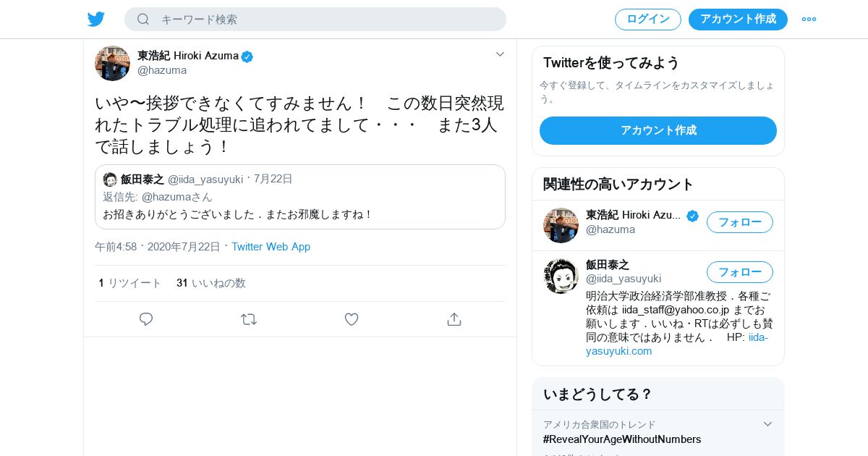Click the reply speech bubble icon
The image size is (868, 456).
point(146,319)
